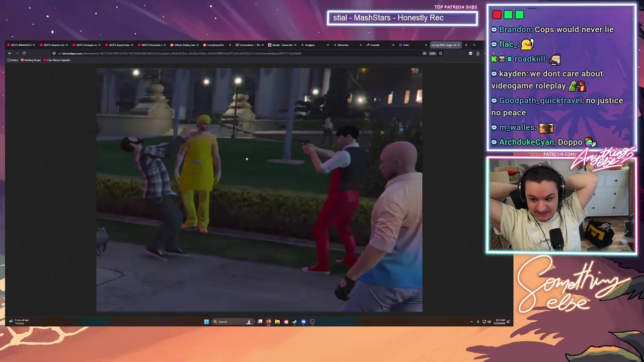Open the Nothing Burger bookmark
644x362 pixels.
pos(31,60)
